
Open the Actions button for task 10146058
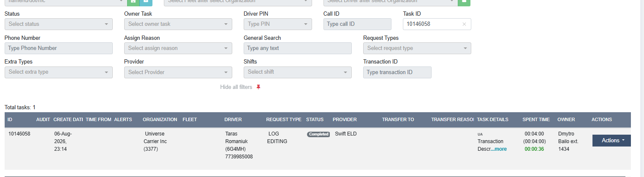coord(611,141)
